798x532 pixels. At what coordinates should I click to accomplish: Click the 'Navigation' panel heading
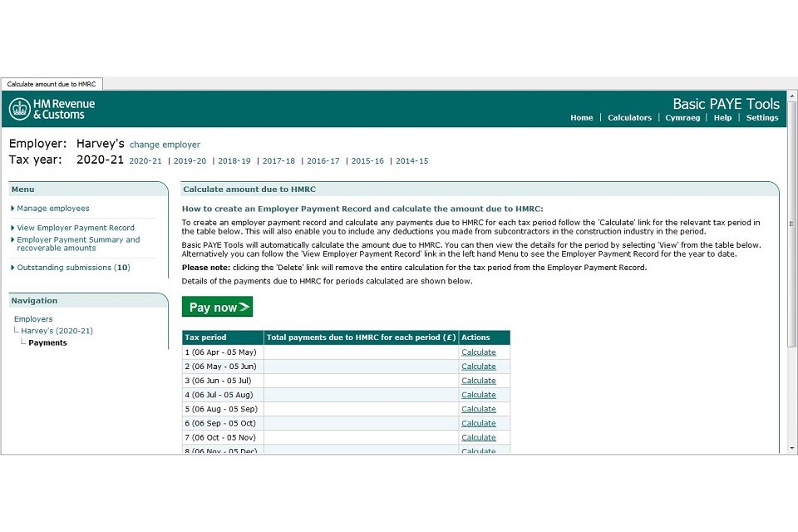click(34, 301)
